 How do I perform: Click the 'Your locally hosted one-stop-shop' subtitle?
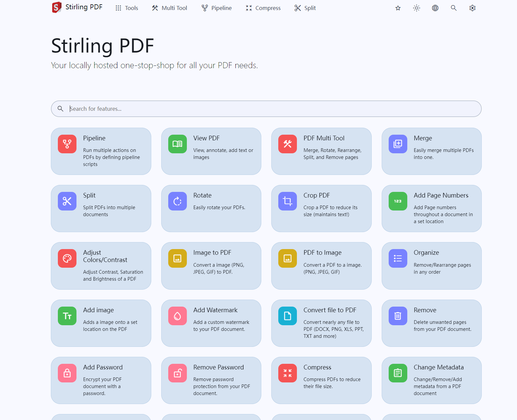[x=154, y=65]
